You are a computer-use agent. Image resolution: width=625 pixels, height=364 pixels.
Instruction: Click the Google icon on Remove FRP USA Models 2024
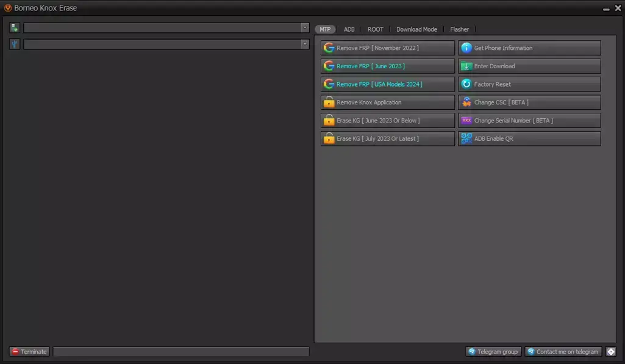329,84
